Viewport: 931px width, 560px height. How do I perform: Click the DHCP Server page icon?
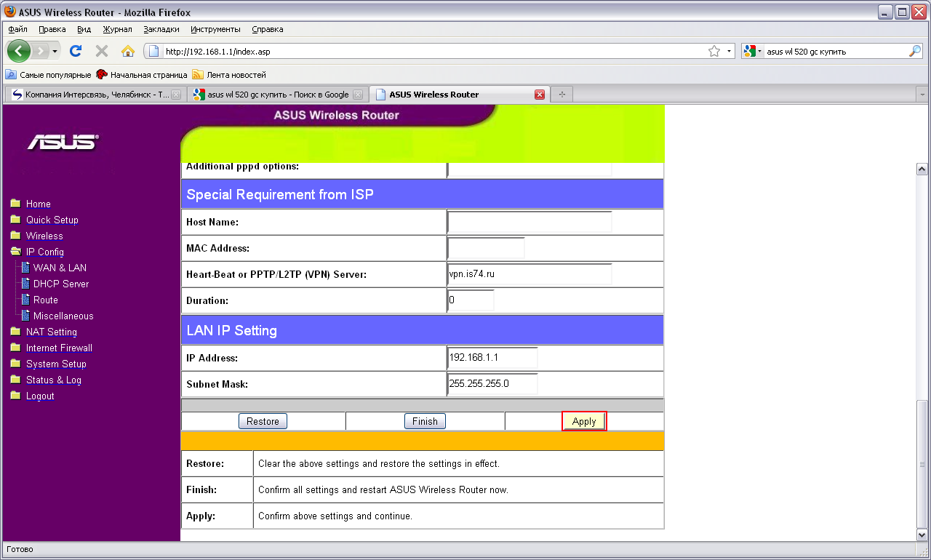[25, 284]
